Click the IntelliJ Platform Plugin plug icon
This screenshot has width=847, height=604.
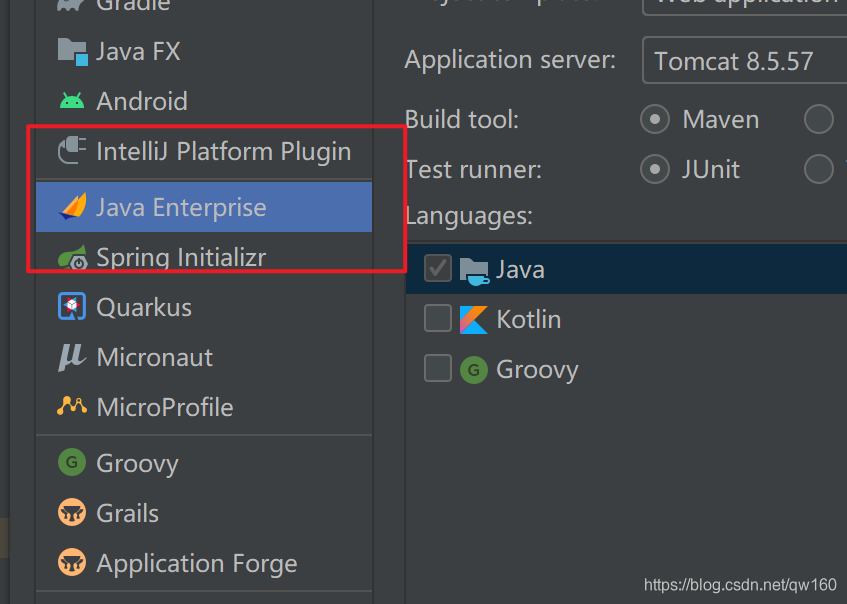point(72,150)
